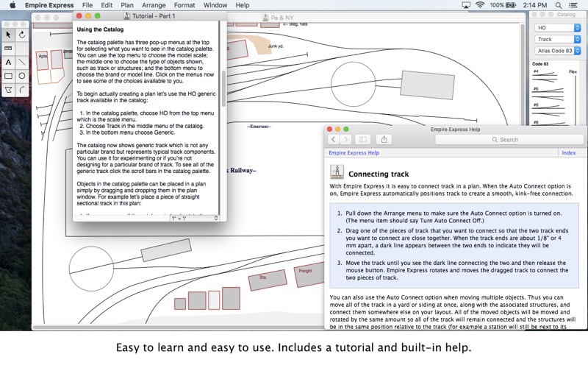588x368 pixels.
Task: Click the Empire Express Help breadcrumb link
Action: click(354, 153)
